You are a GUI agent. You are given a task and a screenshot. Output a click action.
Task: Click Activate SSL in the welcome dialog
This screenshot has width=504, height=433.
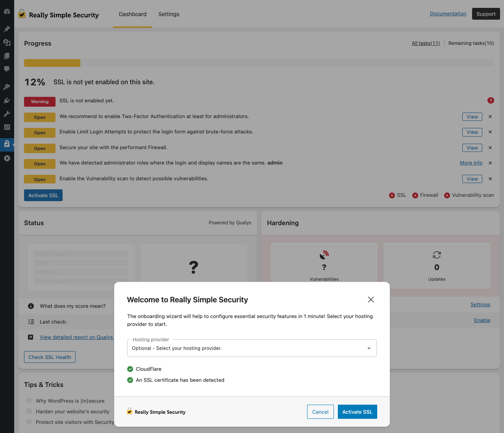(x=357, y=412)
